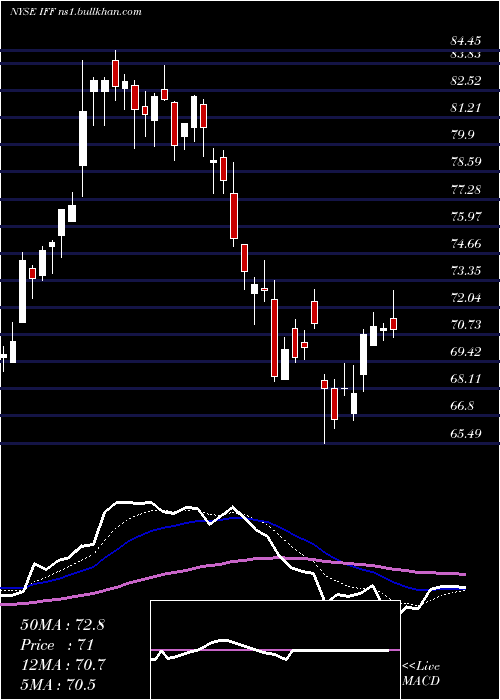The image size is (500, 700).
Task: Click the tall white candlestick rising to 81
Action: pos(83,138)
